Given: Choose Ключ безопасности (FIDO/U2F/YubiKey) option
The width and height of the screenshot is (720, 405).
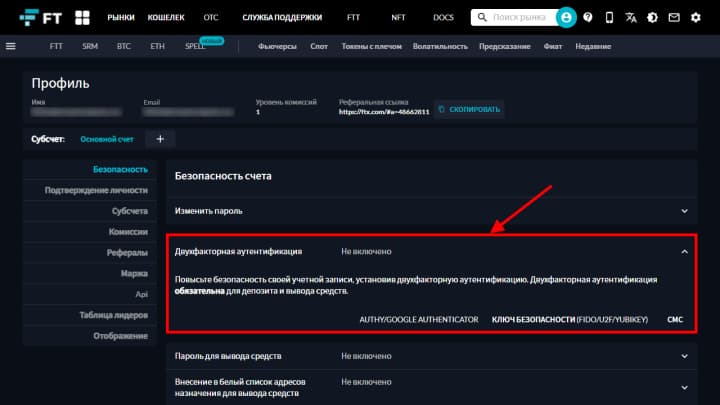Looking at the screenshot, I should pyautogui.click(x=570, y=320).
